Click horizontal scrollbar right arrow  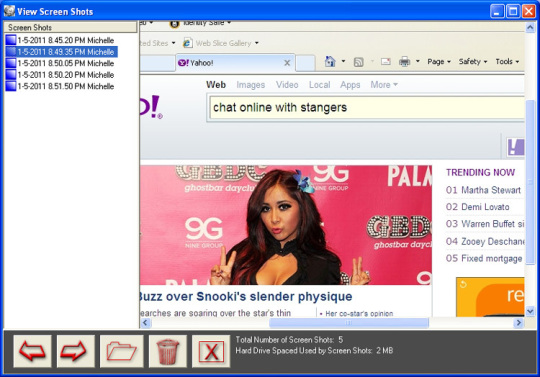click(x=519, y=323)
